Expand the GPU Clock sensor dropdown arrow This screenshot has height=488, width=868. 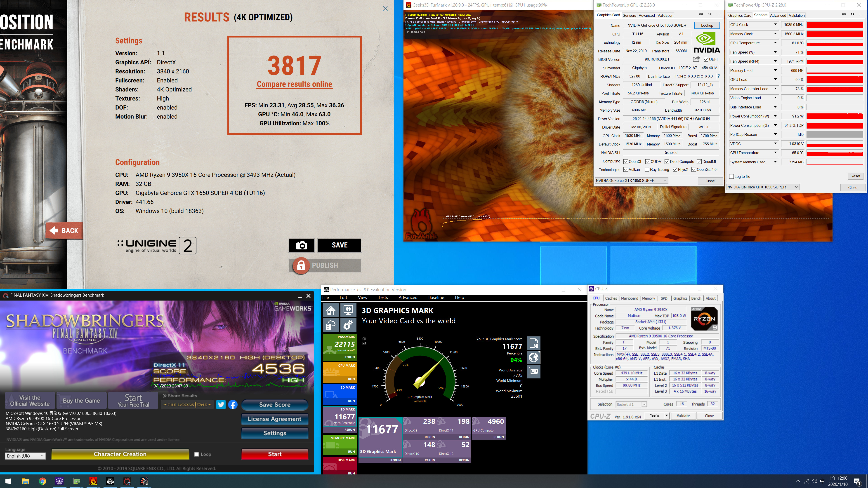pos(775,25)
